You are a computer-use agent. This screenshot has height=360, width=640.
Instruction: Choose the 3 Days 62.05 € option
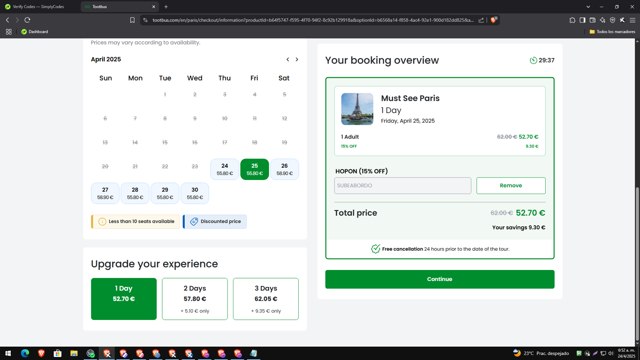(266, 299)
